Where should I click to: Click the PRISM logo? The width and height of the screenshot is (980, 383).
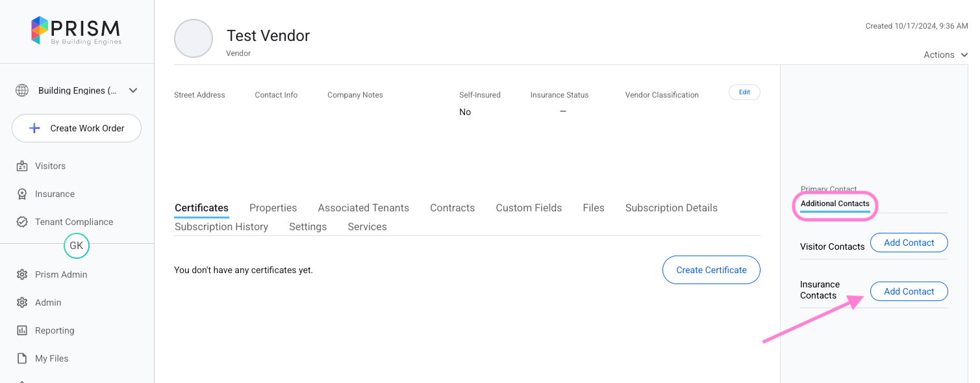pyautogui.click(x=76, y=31)
